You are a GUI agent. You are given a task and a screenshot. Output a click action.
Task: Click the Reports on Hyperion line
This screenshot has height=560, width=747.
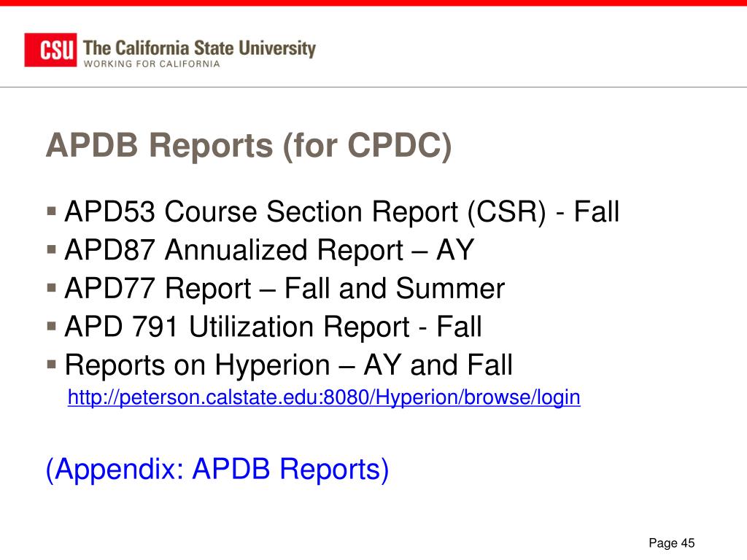tap(288, 366)
